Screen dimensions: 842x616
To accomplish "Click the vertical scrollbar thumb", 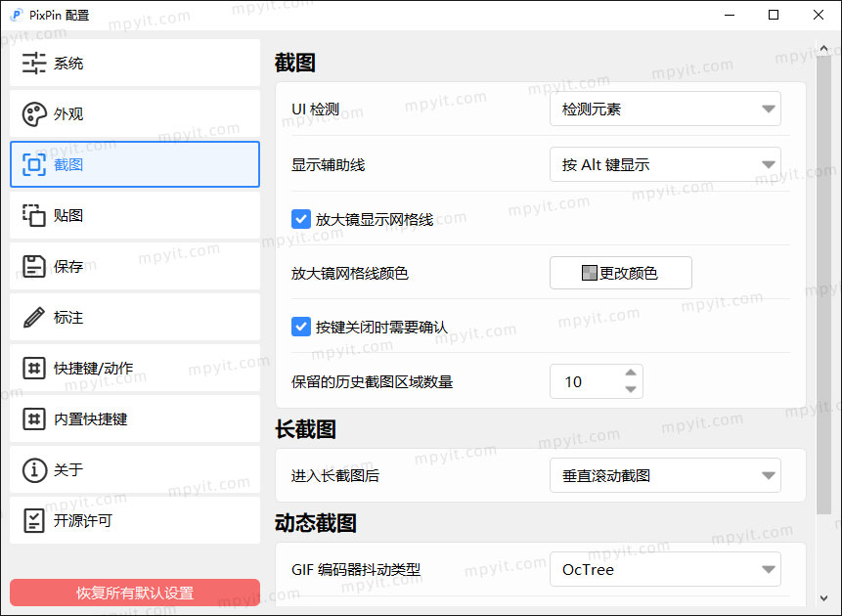I will click(823, 285).
